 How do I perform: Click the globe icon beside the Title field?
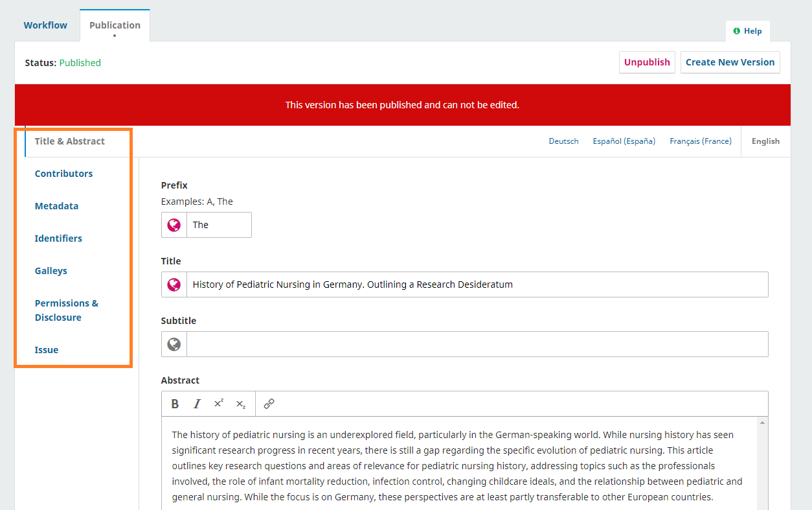coord(174,284)
